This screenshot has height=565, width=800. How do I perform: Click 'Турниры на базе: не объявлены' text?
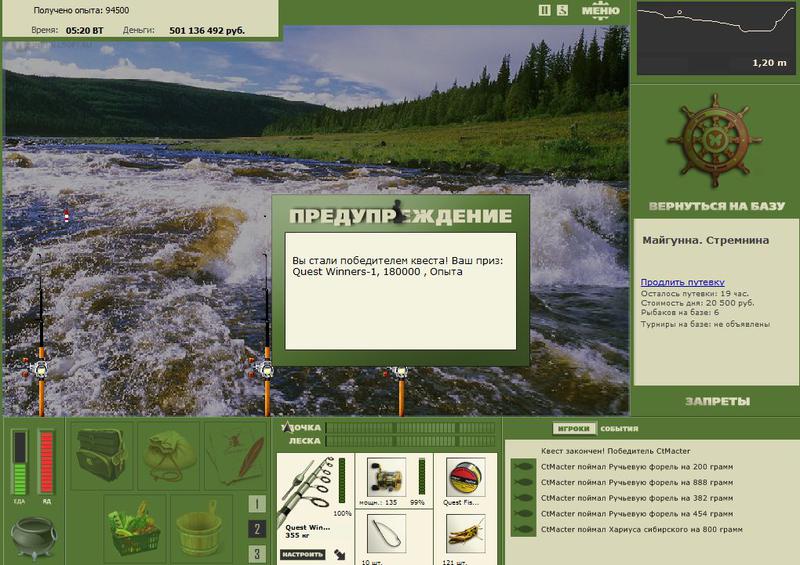705,324
